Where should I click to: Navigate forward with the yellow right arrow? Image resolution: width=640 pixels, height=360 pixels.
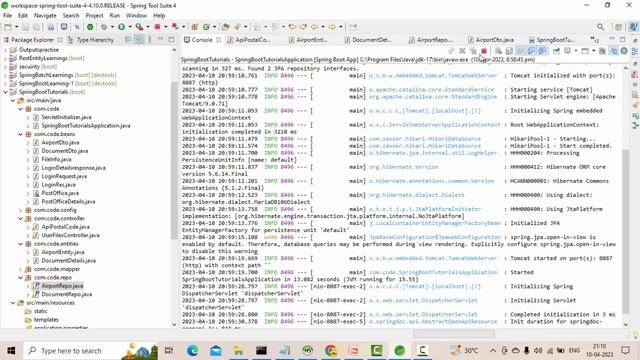332,27
